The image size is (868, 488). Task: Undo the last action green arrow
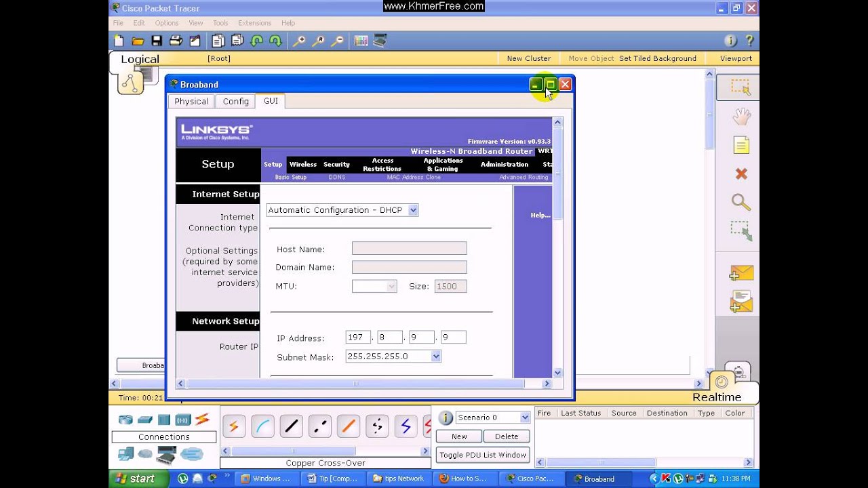pyautogui.click(x=256, y=41)
